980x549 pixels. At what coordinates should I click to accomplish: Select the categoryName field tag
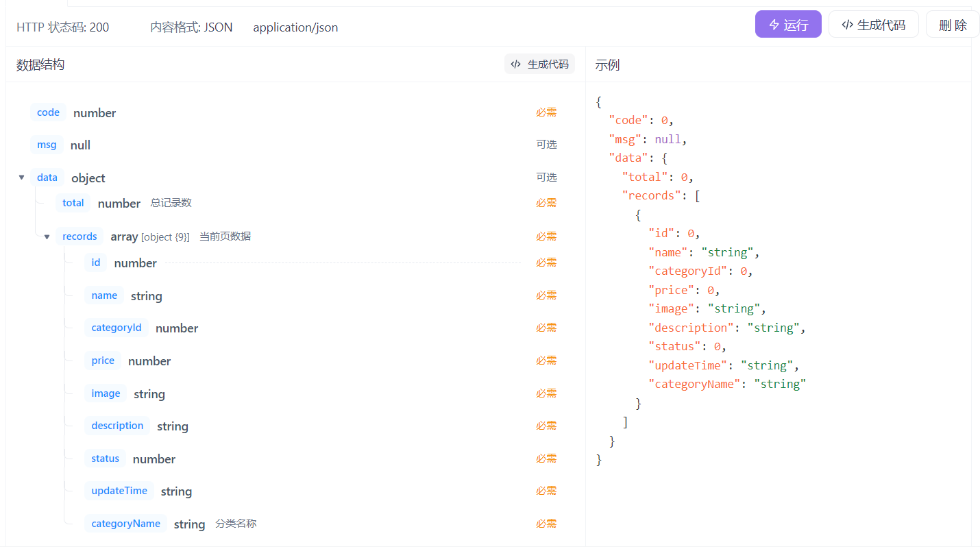click(125, 524)
